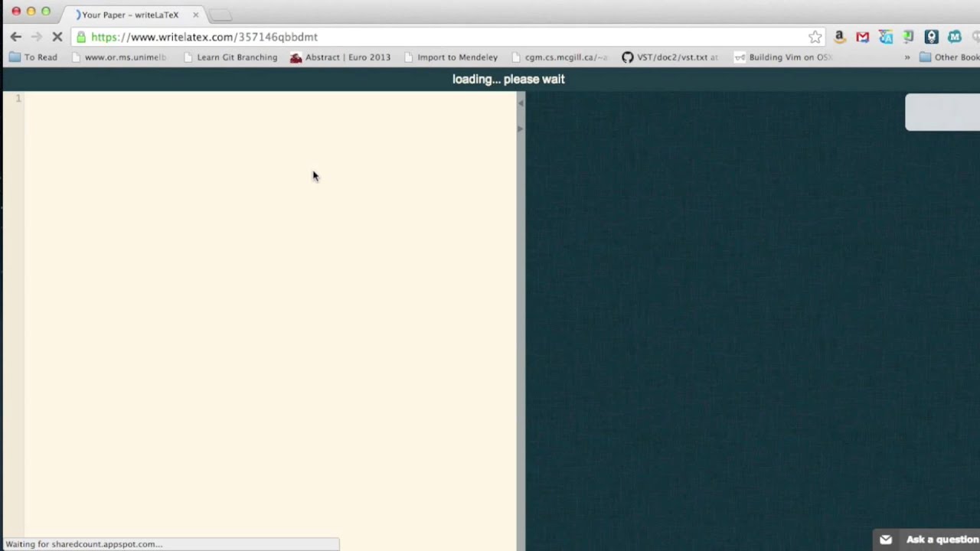The height and width of the screenshot is (551, 980).
Task: Open a new tab using the tab-strip button
Action: pos(220,15)
